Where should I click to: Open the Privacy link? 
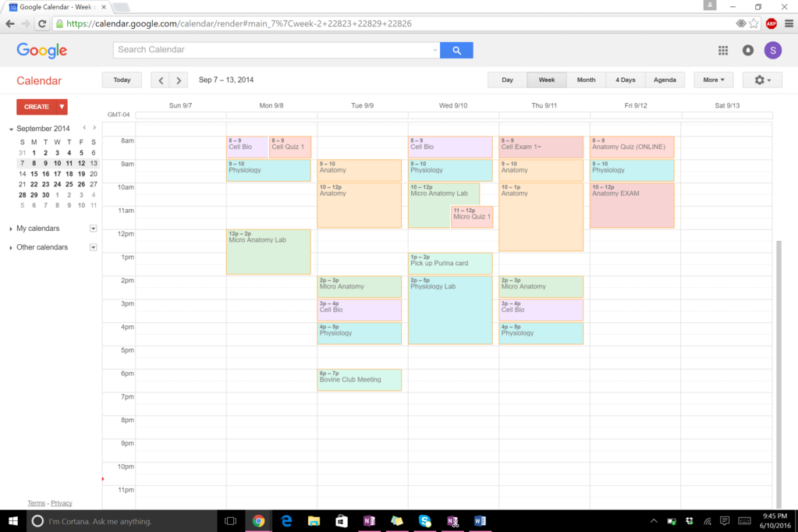point(62,503)
